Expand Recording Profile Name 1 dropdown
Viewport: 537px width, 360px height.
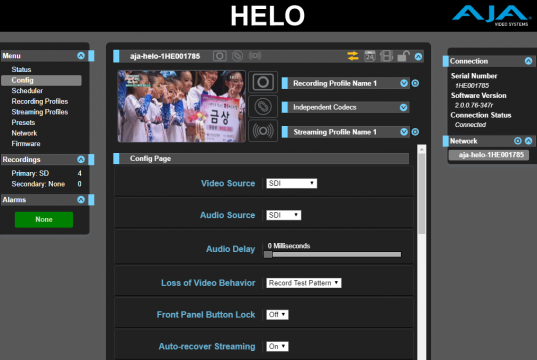tap(404, 83)
